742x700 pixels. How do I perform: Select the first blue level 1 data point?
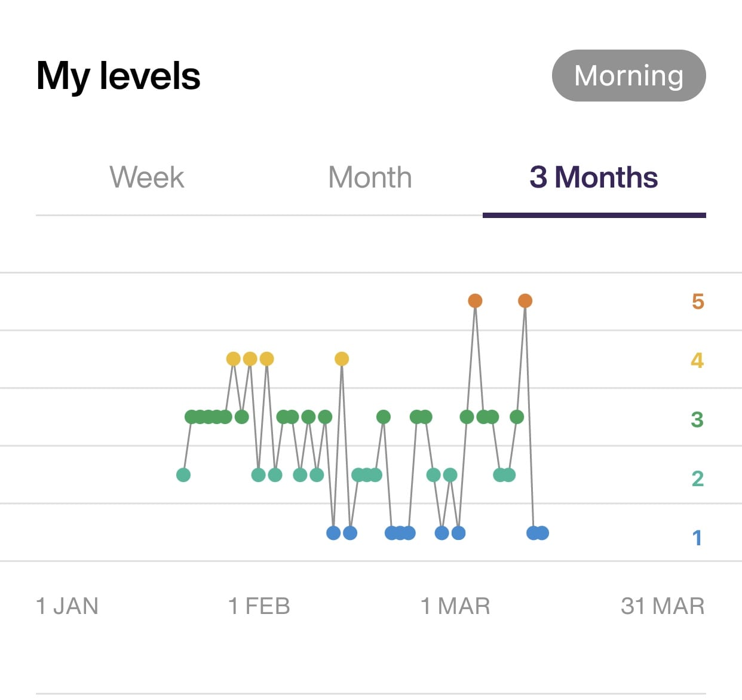[333, 533]
